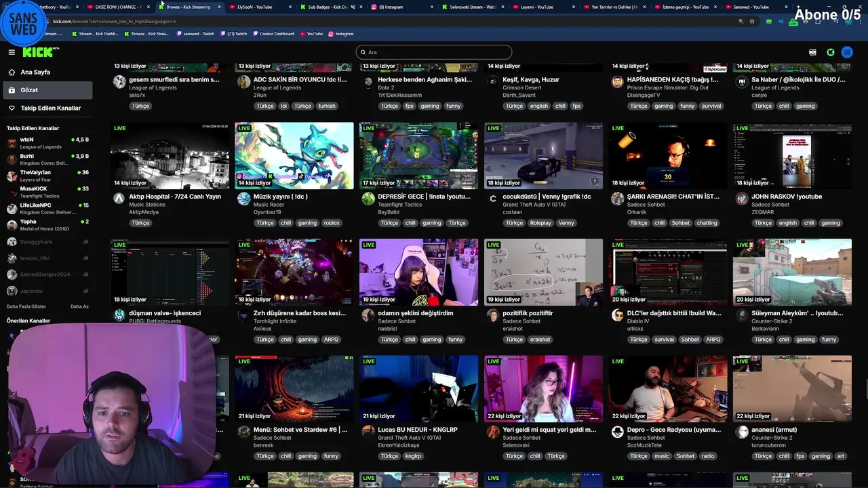Collapse list with Daha Az

click(79, 306)
